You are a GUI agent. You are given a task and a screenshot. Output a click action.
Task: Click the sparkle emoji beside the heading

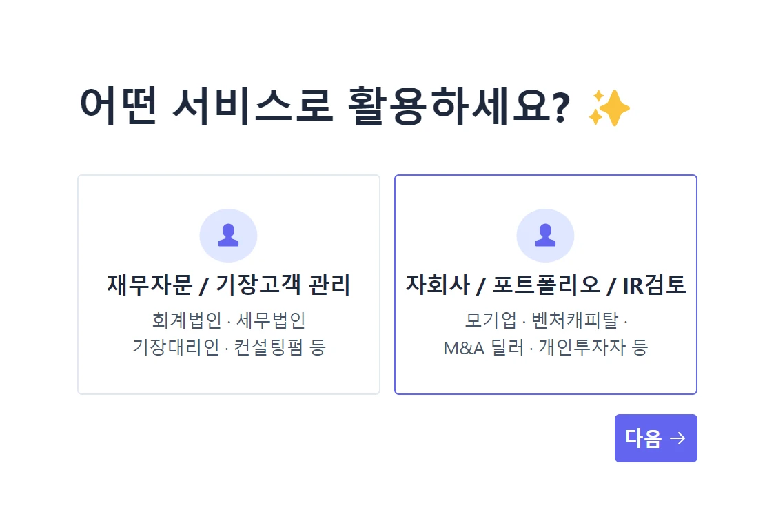609,108
